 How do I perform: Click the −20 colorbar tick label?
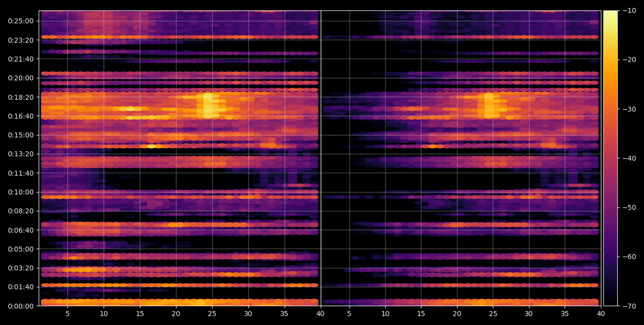coord(629,60)
